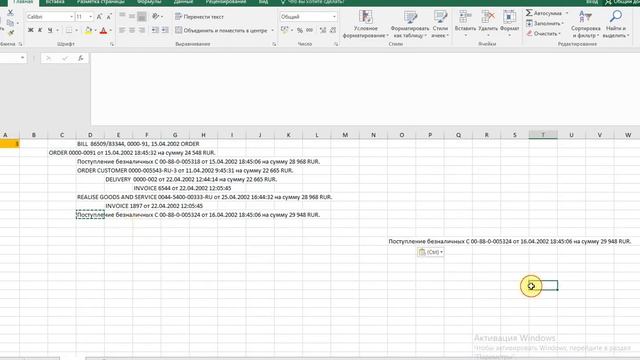Click insert function fx icon
This screenshot has width=640, height=360.
coord(81,58)
